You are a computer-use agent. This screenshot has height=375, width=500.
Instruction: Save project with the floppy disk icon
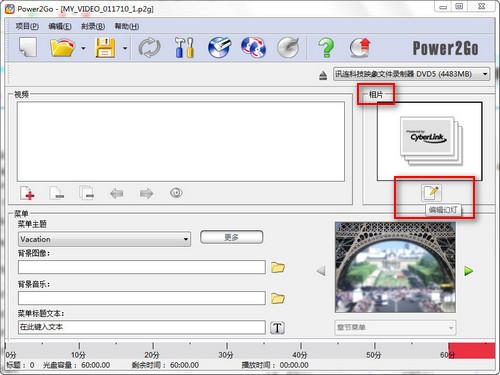tap(105, 48)
